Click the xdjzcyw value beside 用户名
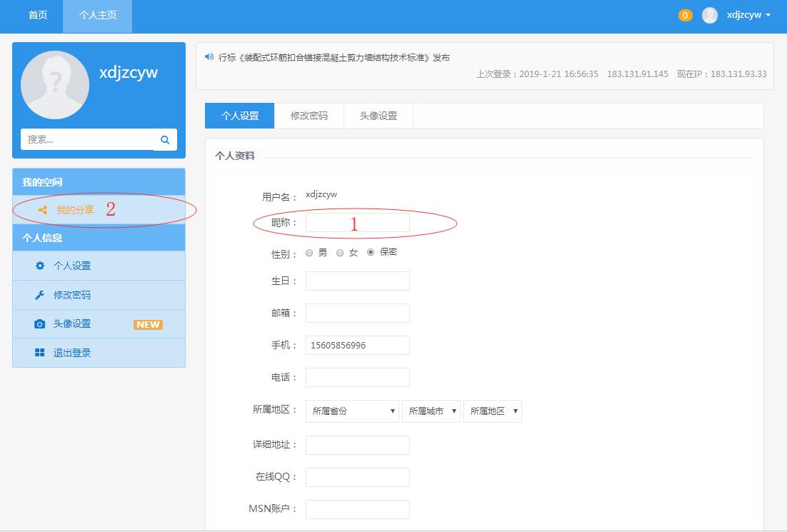Viewport: 787px width, 532px height. [x=321, y=195]
